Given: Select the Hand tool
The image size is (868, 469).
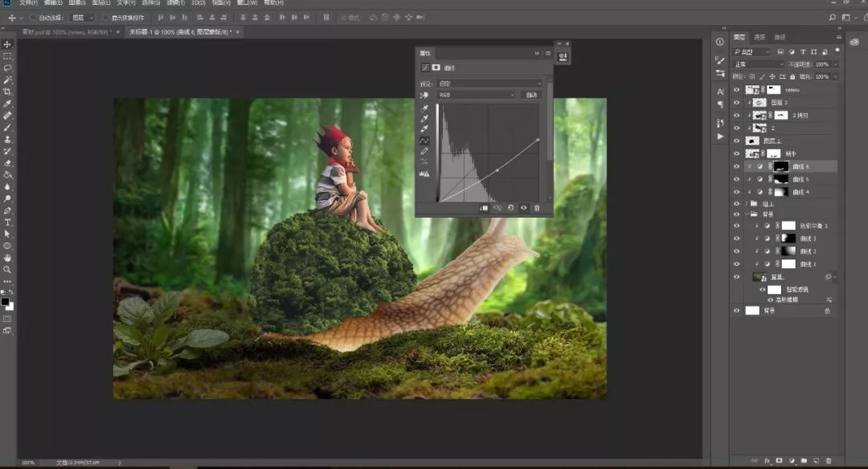Looking at the screenshot, I should click(x=8, y=258).
